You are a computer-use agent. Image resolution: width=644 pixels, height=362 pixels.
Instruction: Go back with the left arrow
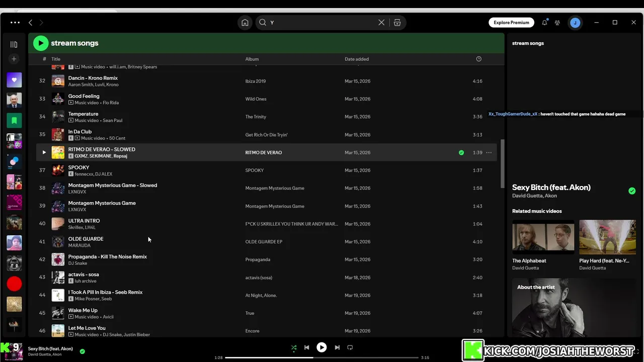tap(31, 23)
